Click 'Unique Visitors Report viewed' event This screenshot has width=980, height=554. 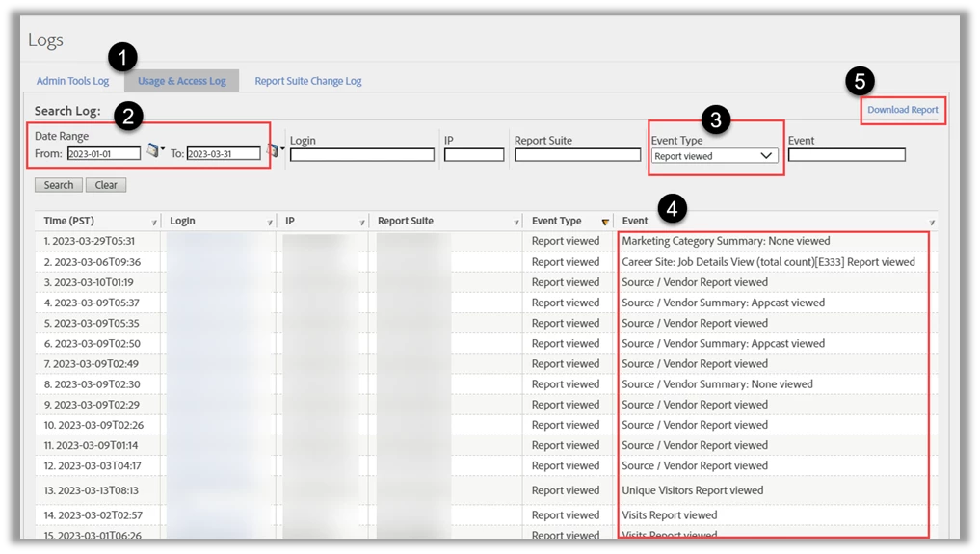pos(693,491)
